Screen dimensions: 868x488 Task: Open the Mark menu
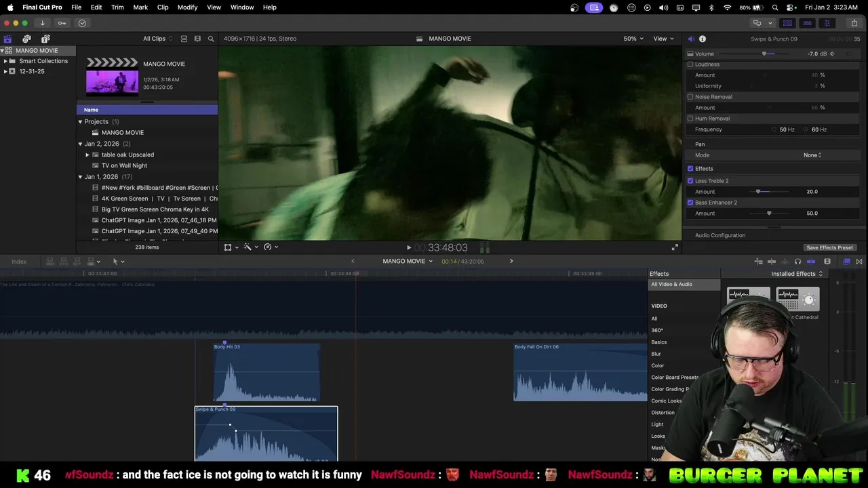coord(140,7)
